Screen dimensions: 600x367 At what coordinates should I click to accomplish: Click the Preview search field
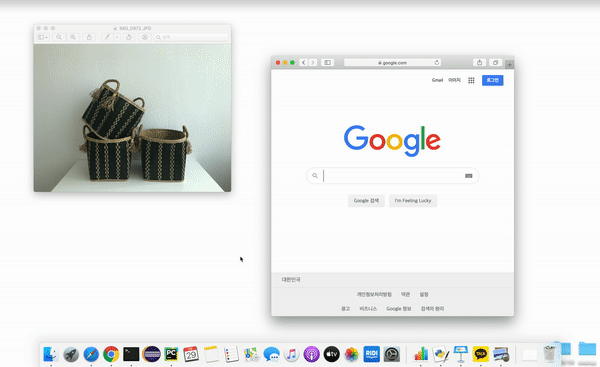point(191,37)
